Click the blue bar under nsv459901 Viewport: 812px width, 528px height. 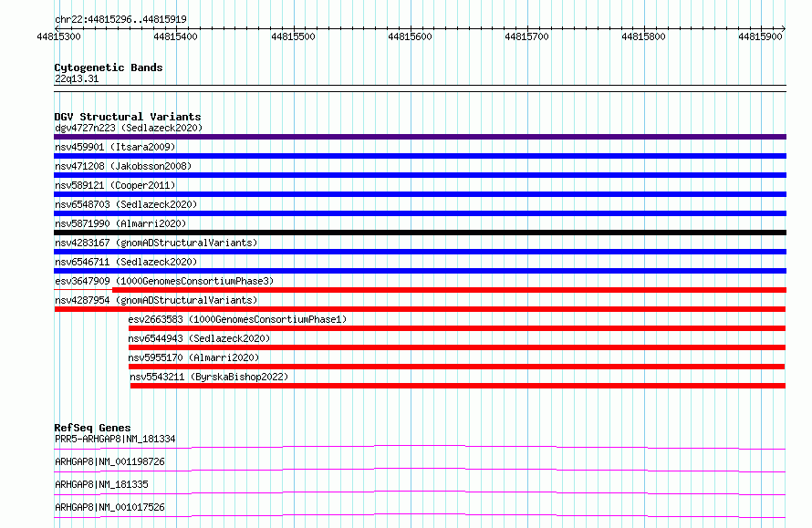[420, 156]
